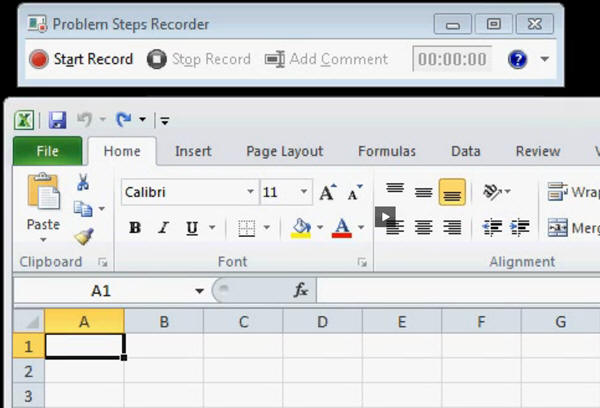The image size is (600, 408).
Task: Click the Start Record button
Action: (82, 59)
